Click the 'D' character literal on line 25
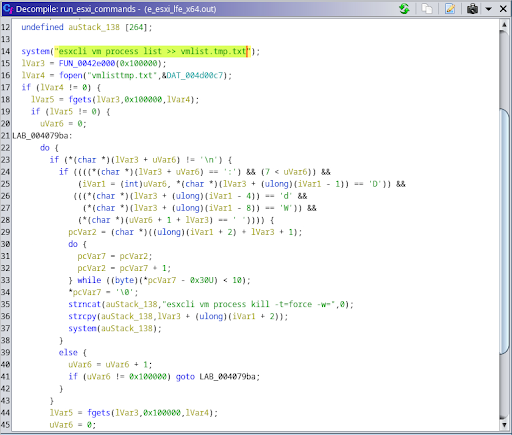Image resolution: width=512 pixels, height=435 pixels. [376, 184]
